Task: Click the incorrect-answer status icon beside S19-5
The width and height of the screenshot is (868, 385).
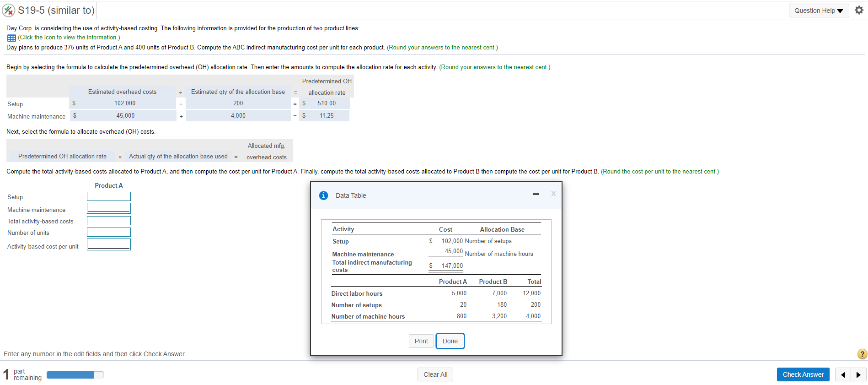Action: point(9,10)
